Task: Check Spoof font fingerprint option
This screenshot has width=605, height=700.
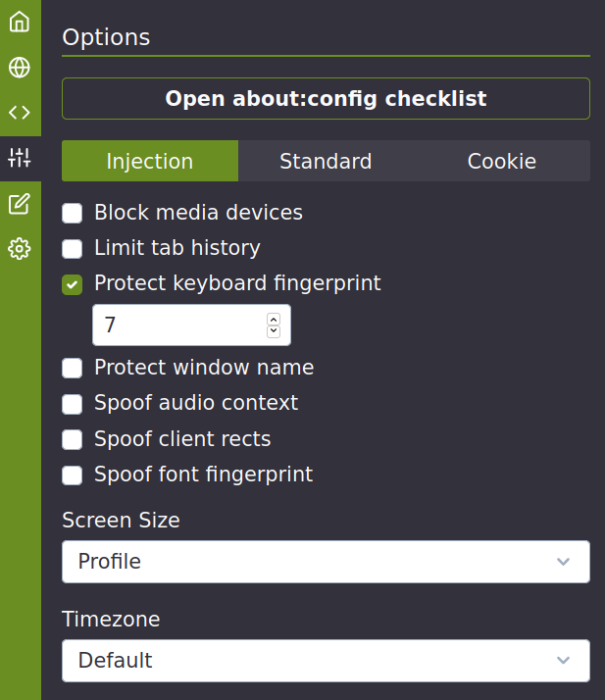Action: [73, 475]
